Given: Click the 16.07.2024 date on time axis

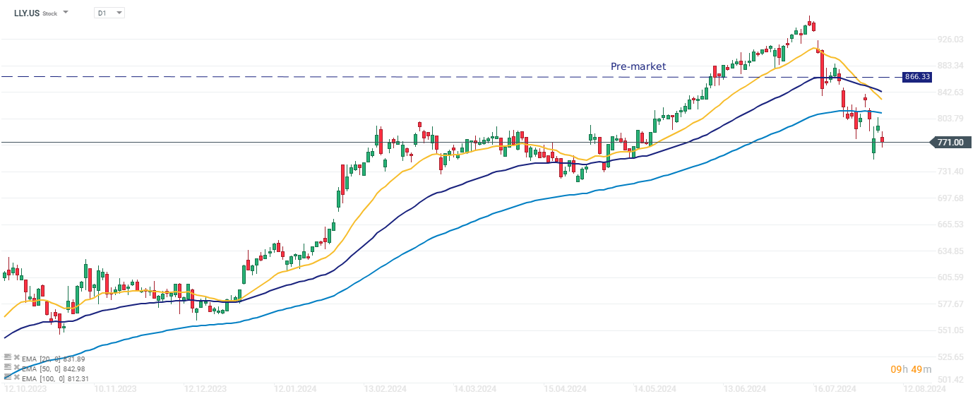Looking at the screenshot, I should click(835, 388).
